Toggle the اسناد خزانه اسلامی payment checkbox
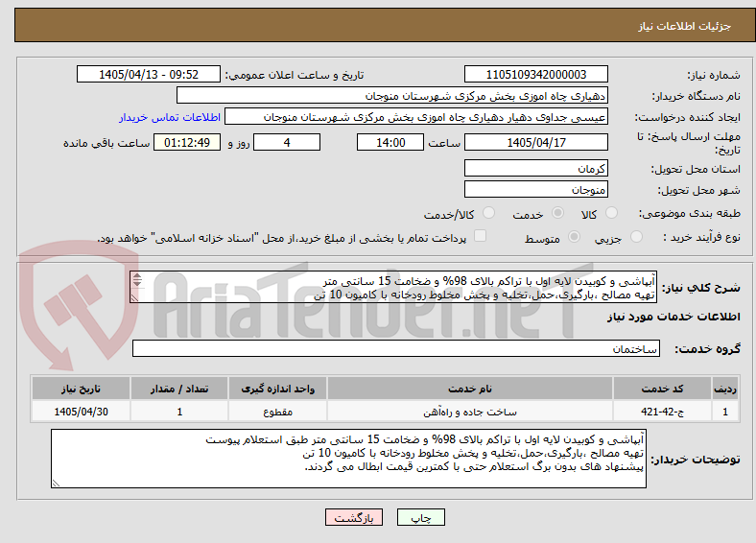 tap(481, 235)
